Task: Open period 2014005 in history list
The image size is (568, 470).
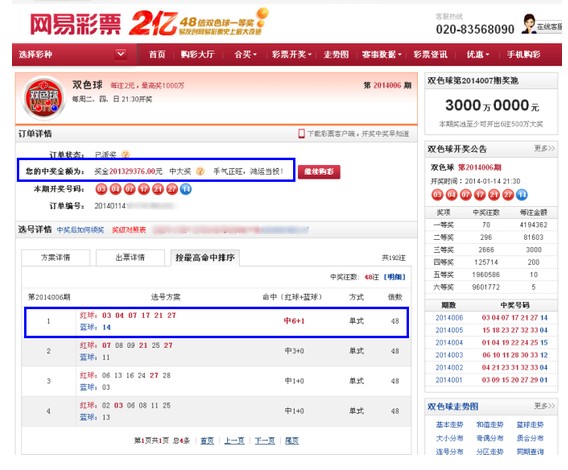Action: [449, 330]
